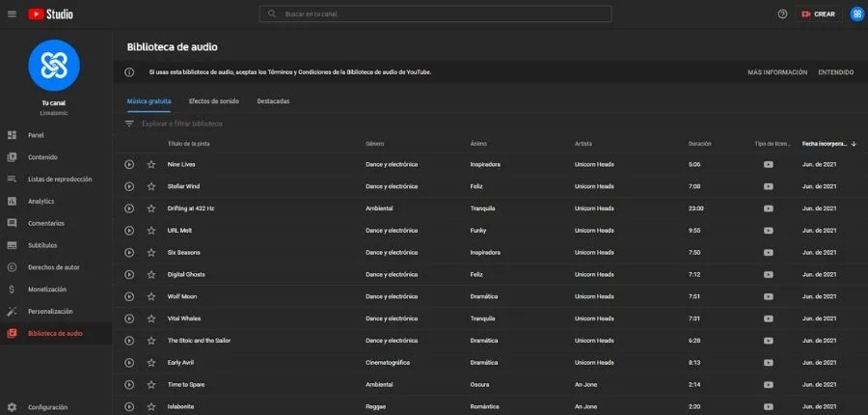This screenshot has height=415, width=868.
Task: Click MÁS INFORMACIÓN link
Action: [777, 72]
